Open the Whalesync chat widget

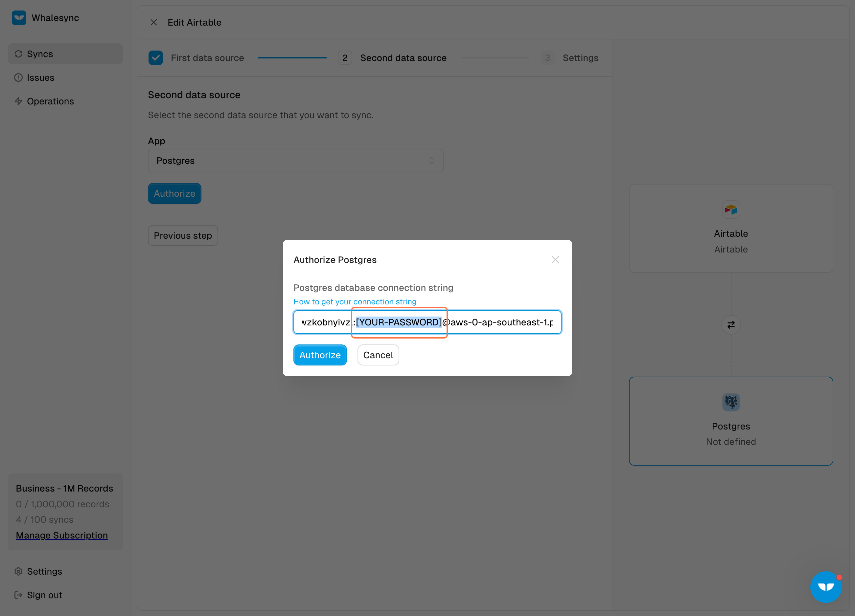point(826,587)
